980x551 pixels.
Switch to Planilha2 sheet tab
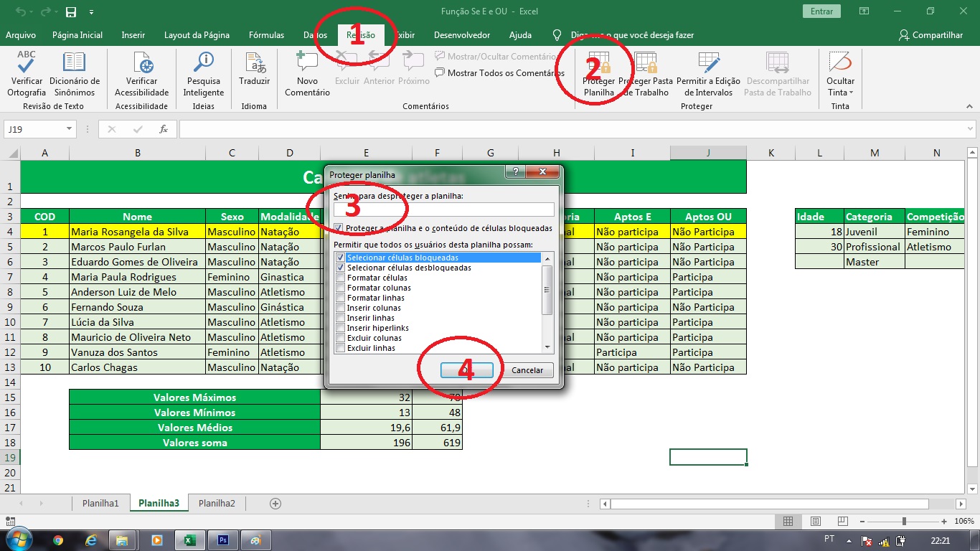coord(217,503)
